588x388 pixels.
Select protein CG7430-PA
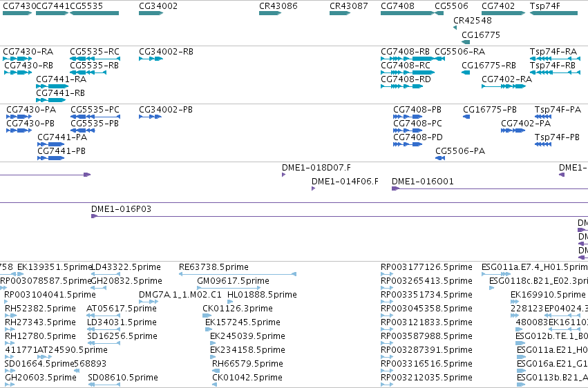[31, 110]
